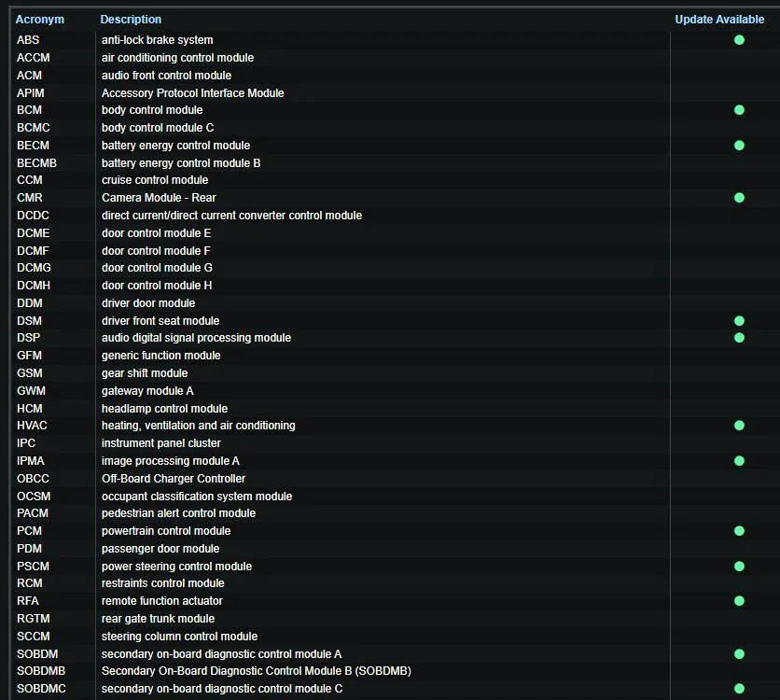The image size is (780, 700).
Task: Select 'secondary on-board diagnostic control module C' description
Action: [222, 689]
